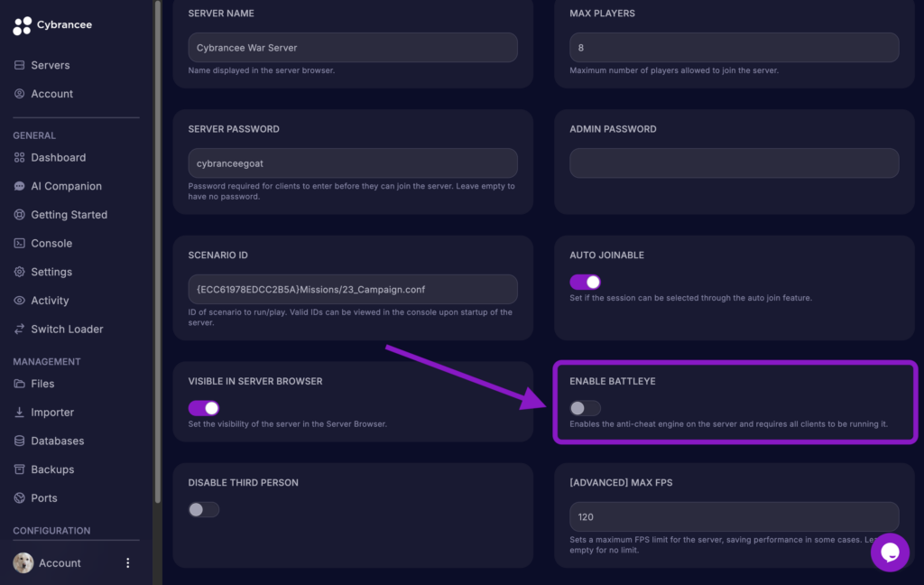This screenshot has height=585, width=924.
Task: Focus the empty Admin Password field
Action: click(x=735, y=163)
